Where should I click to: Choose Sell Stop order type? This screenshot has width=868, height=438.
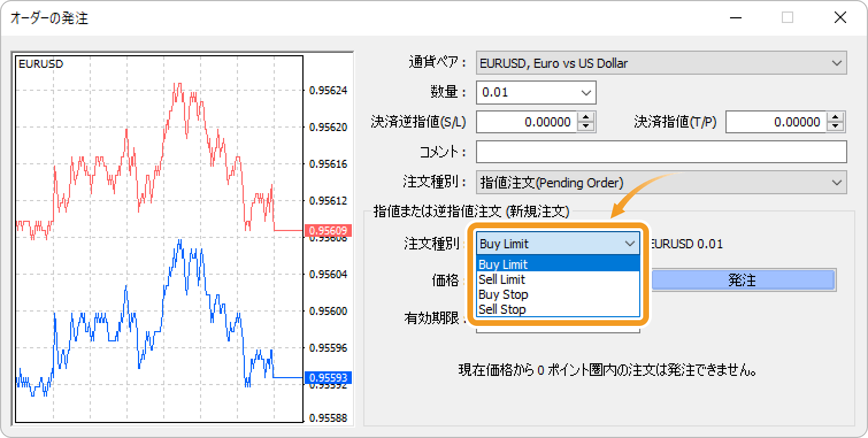click(558, 309)
